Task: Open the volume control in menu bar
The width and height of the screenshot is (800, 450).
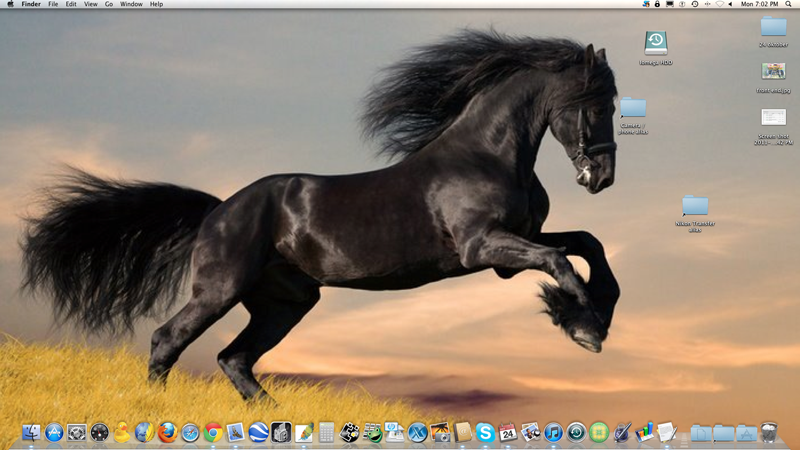Action: point(730,4)
